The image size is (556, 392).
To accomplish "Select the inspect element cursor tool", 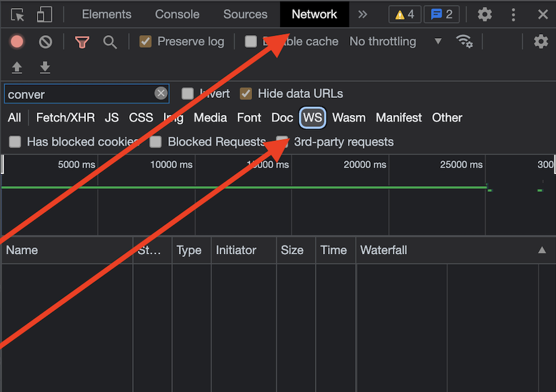I will click(x=17, y=14).
